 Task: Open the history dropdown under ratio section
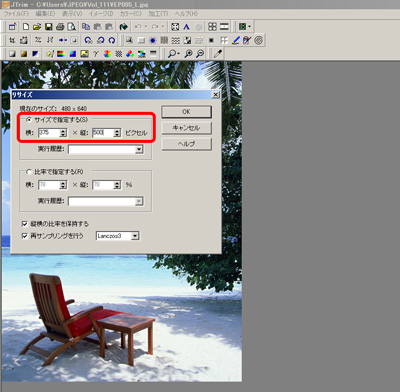click(139, 201)
